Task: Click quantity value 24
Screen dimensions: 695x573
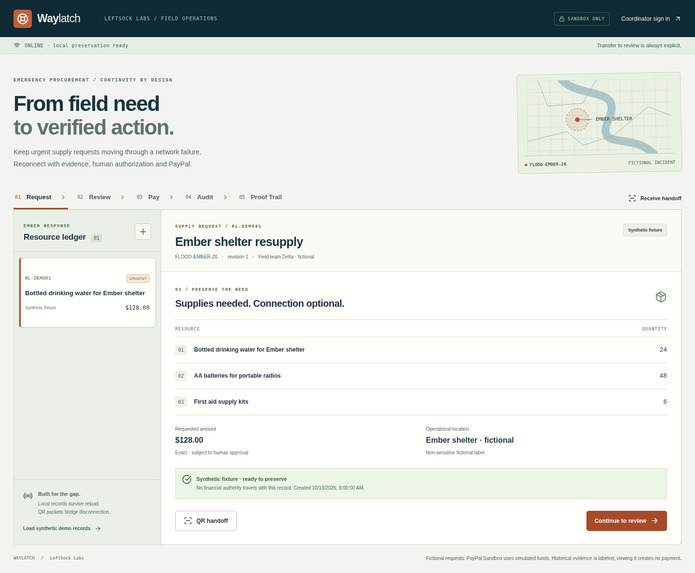Action: [663, 350]
